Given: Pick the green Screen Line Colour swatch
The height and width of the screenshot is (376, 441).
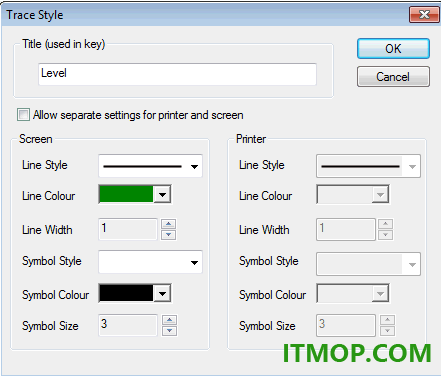Looking at the screenshot, I should 126,194.
